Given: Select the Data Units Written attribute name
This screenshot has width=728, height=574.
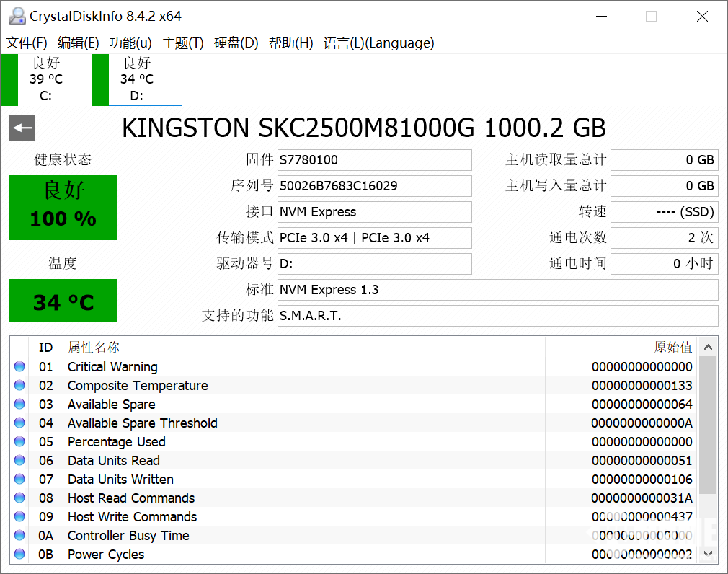Looking at the screenshot, I should 120,479.
